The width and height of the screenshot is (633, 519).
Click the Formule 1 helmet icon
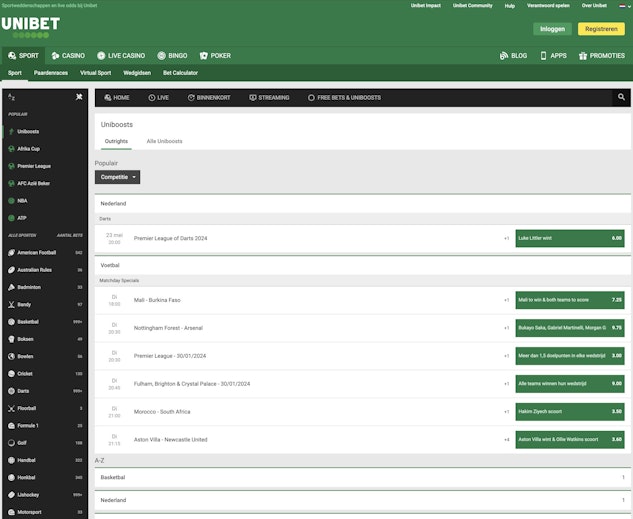11,426
